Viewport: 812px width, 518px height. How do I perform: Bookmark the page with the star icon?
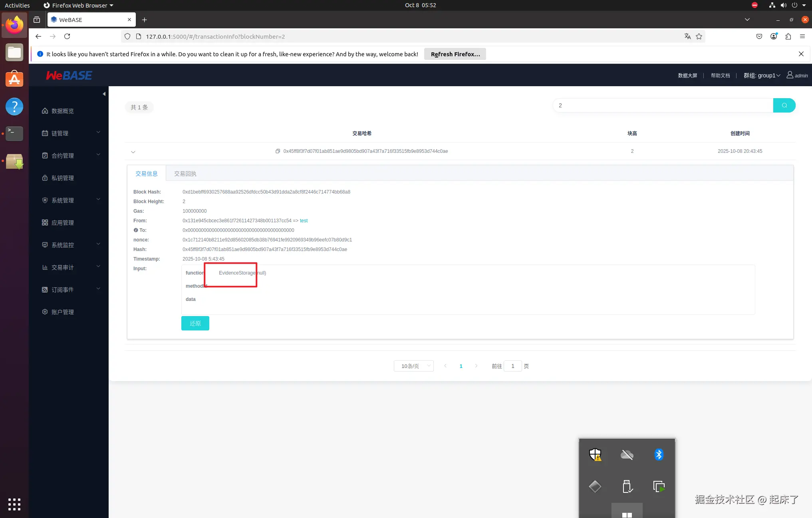pyautogui.click(x=699, y=36)
